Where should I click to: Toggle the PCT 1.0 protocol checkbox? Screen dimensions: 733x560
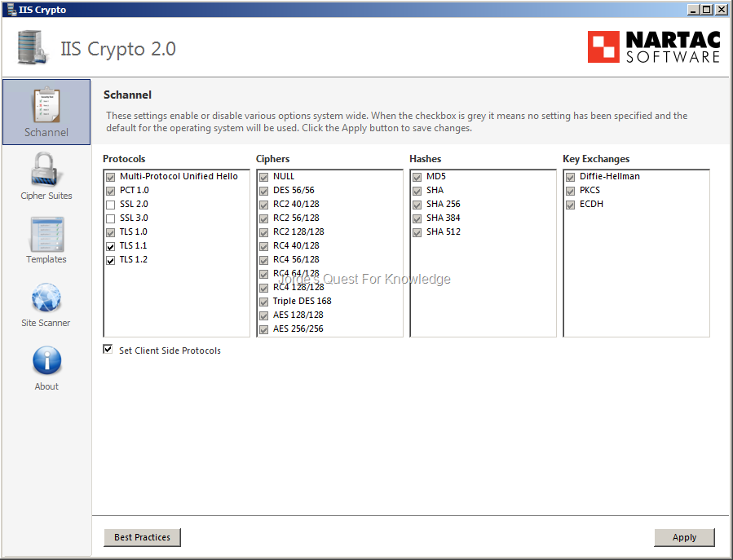(110, 192)
